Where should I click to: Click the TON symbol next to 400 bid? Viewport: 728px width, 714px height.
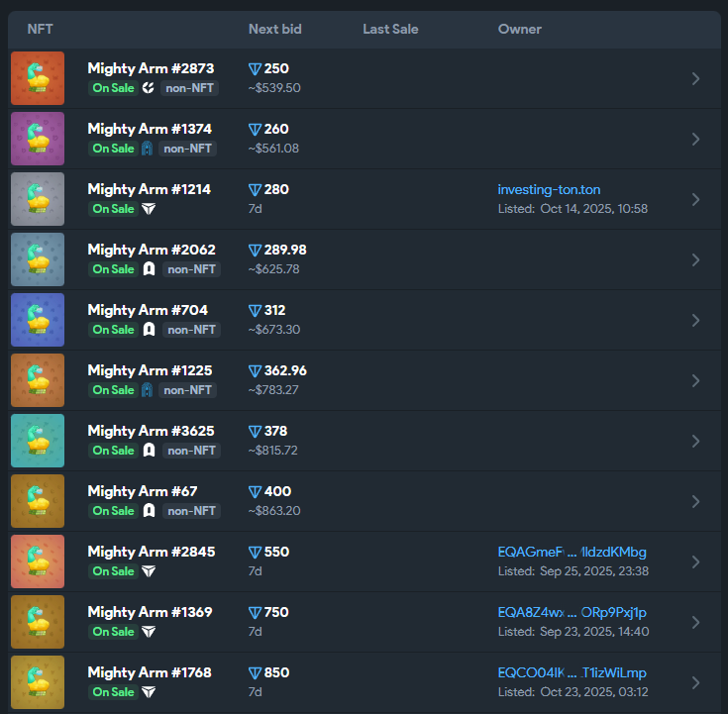click(x=256, y=492)
